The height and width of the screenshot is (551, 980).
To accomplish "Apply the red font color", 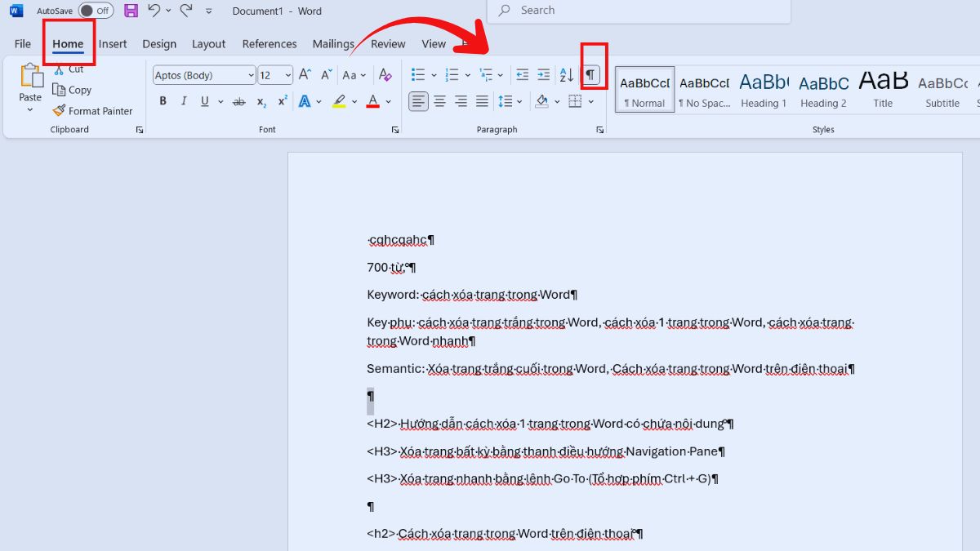I will [x=373, y=101].
